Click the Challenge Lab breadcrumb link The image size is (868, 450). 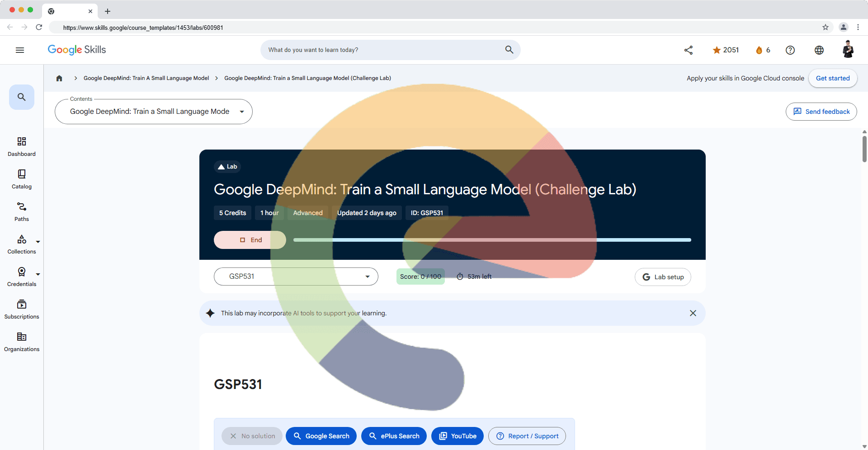pos(307,78)
